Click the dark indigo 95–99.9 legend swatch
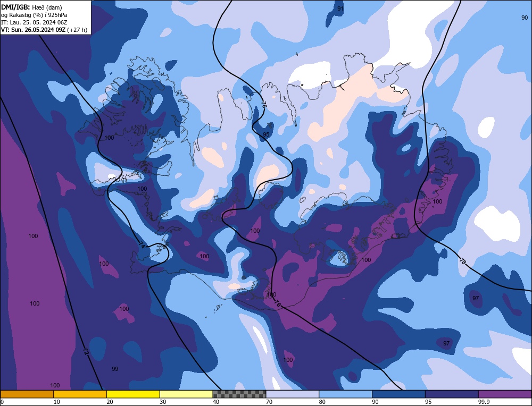Screen dimensions: 532x406 point(452,394)
